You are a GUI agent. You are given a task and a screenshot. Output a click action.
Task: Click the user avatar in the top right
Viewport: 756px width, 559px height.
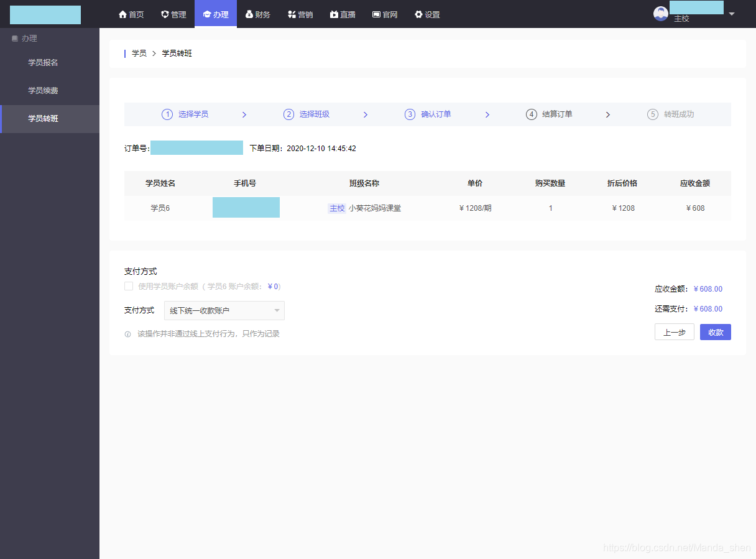(660, 12)
